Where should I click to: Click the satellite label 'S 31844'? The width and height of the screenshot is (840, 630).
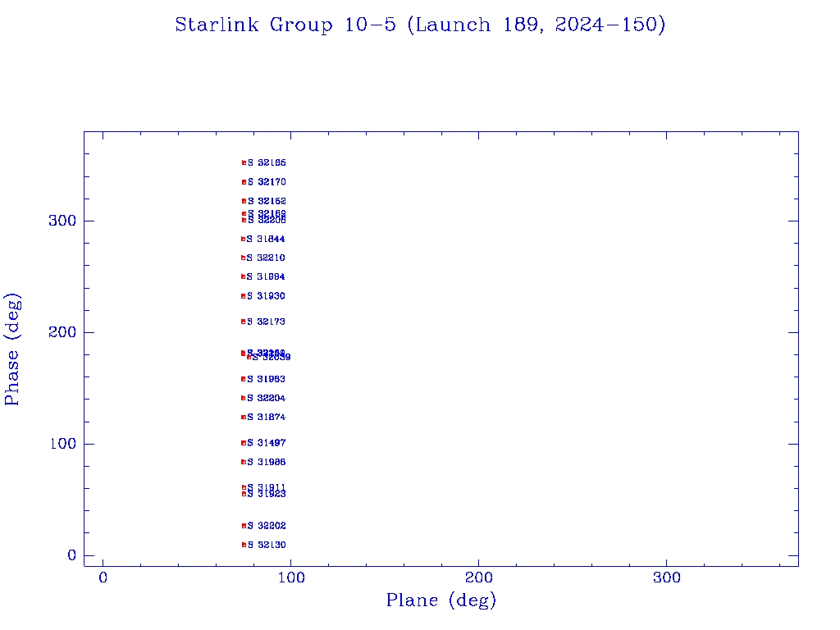266,239
